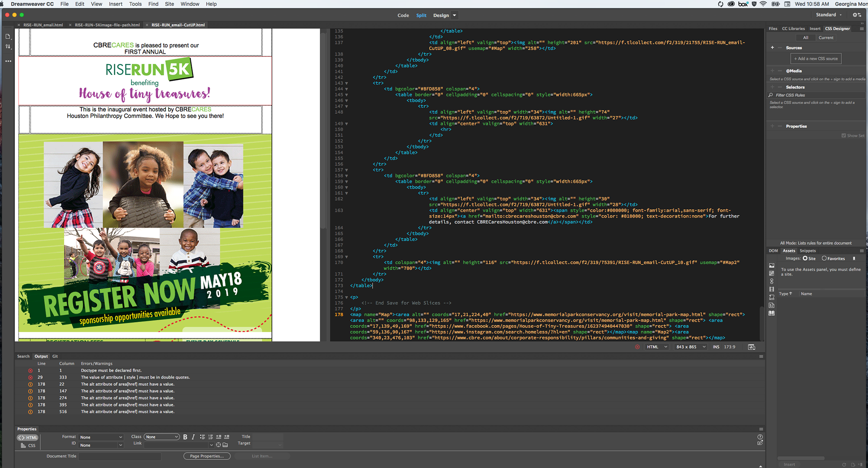
Task: Open the HTML language dropdown in status bar
Action: coord(657,347)
